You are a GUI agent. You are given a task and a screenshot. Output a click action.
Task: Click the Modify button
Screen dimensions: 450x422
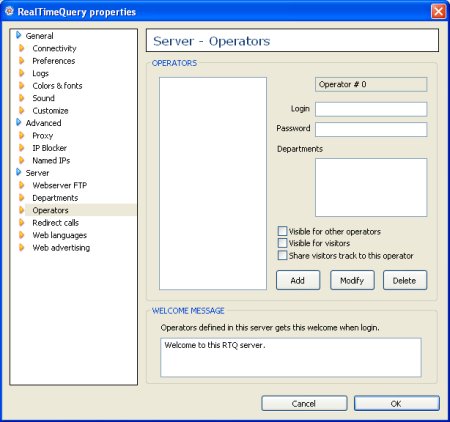[x=352, y=280]
